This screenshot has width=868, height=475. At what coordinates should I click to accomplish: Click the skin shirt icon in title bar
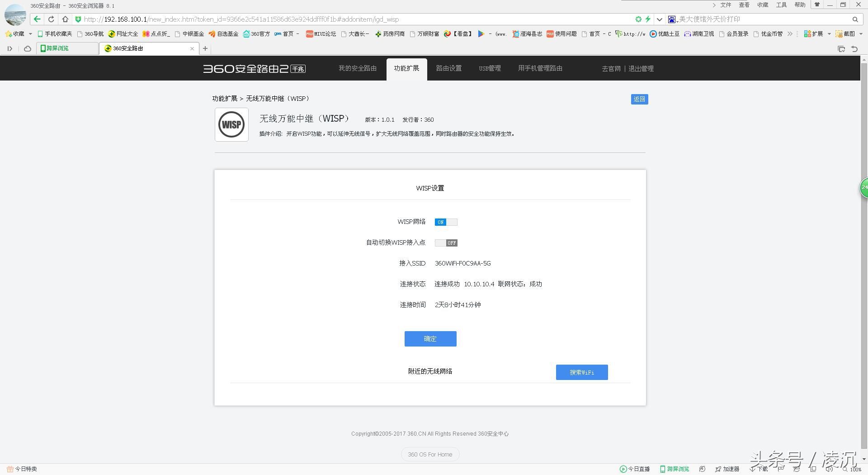tap(817, 5)
